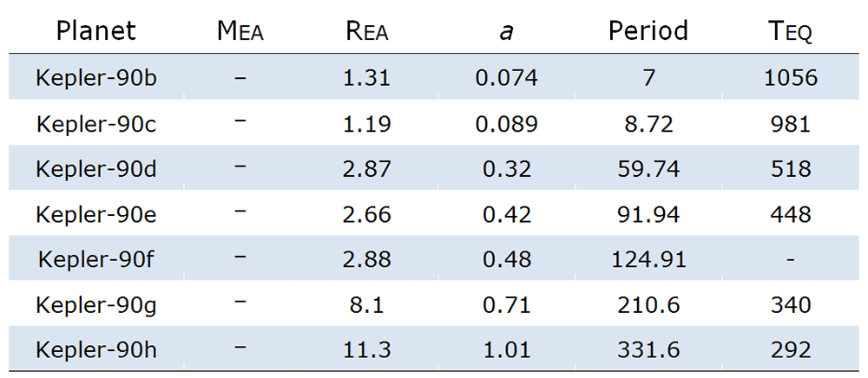This screenshot has height=378, width=868.
Task: Click the Period column header
Action: click(648, 31)
